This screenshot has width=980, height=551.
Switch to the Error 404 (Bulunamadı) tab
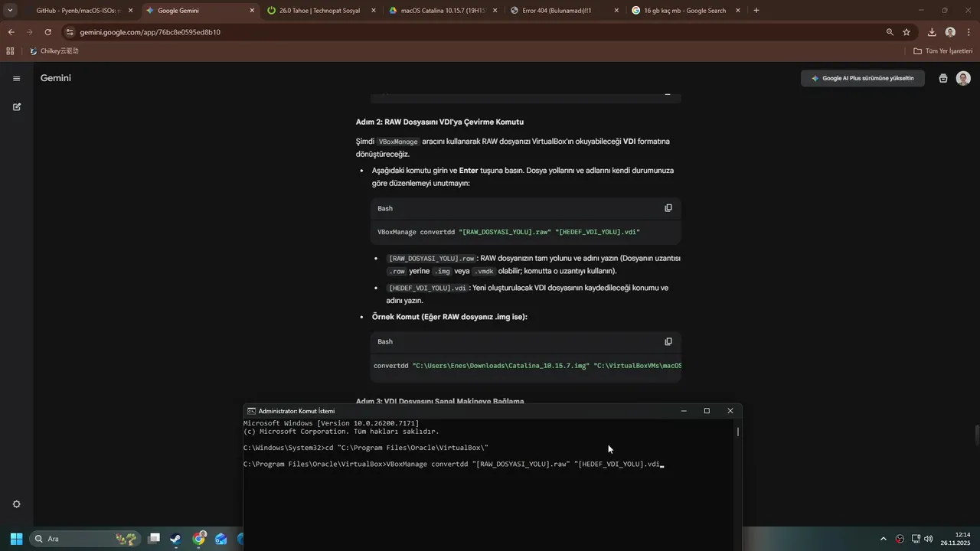pos(563,11)
